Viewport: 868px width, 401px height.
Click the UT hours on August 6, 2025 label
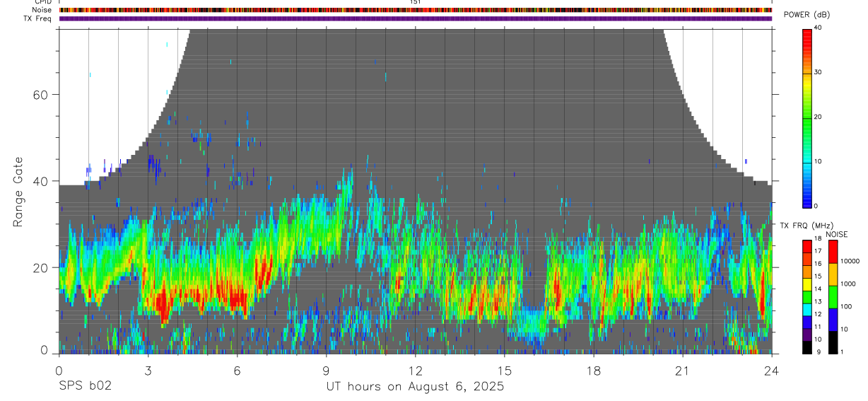pos(415,386)
